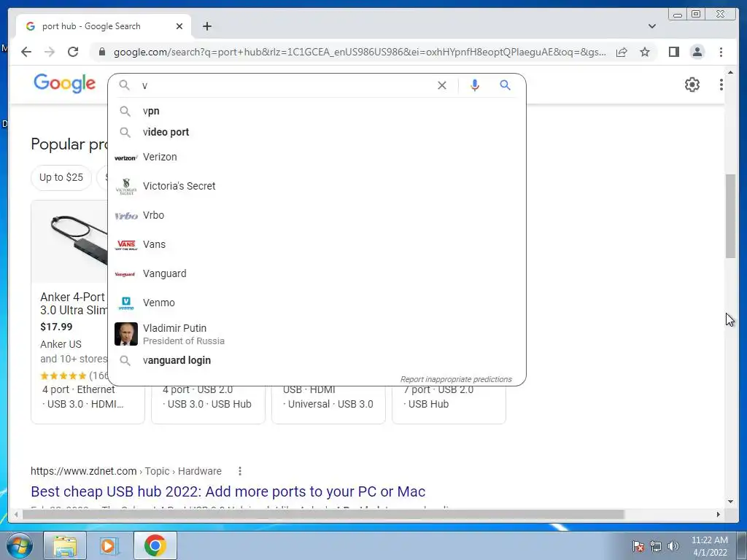Choose the Victoria's Secret suggestion

point(317,186)
